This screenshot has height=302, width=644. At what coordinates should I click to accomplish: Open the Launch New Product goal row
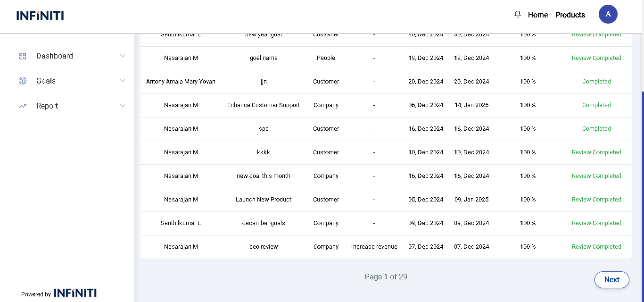(x=264, y=200)
